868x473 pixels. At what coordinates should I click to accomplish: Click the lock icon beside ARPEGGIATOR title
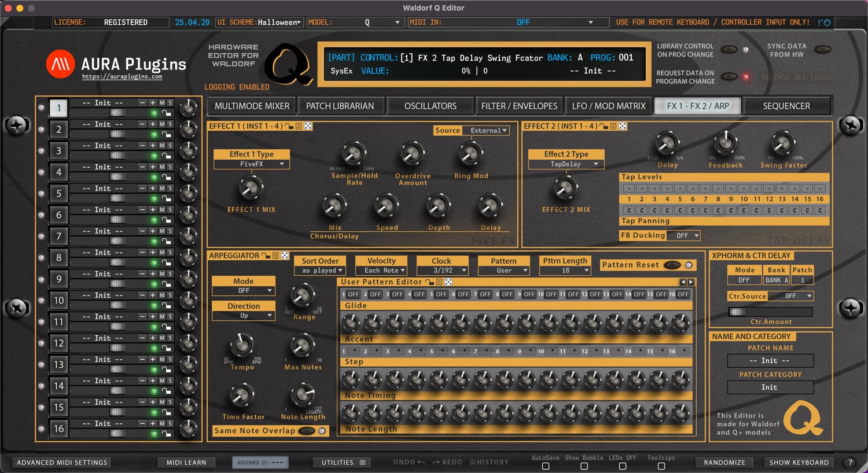click(266, 256)
